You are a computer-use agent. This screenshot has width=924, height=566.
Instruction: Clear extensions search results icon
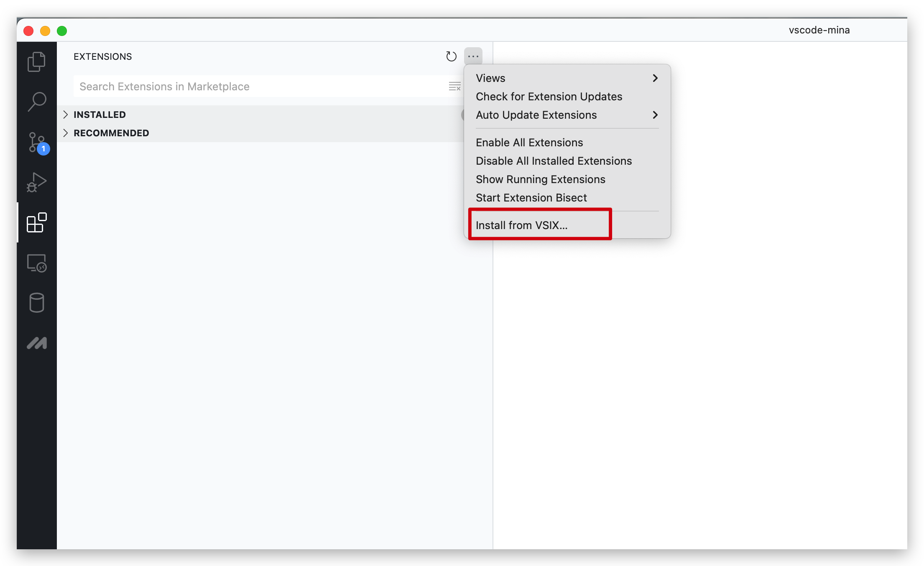coord(454,87)
